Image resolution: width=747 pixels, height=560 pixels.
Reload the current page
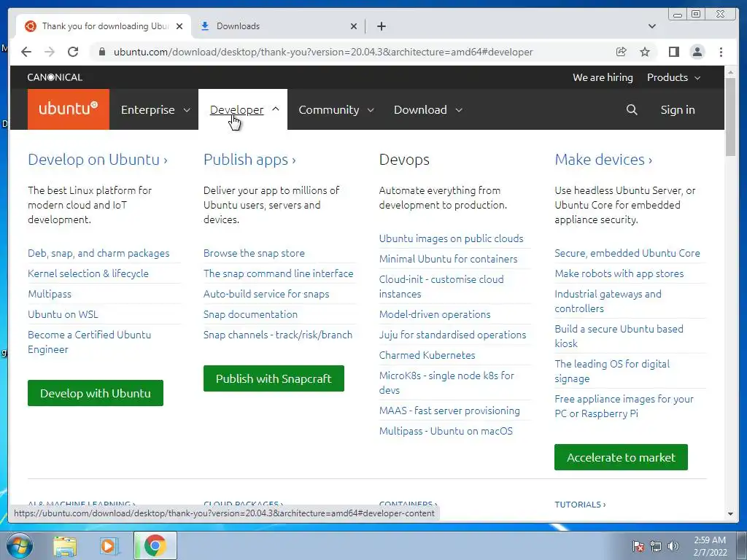73,52
